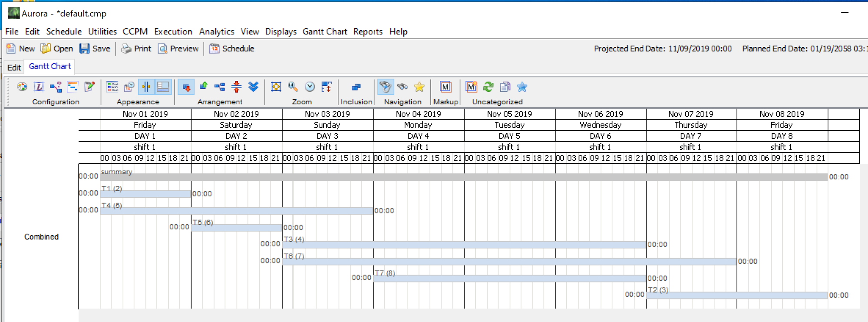
Task: Toggle the highlighted vertical-lines button in Appearance
Action: 146,87
